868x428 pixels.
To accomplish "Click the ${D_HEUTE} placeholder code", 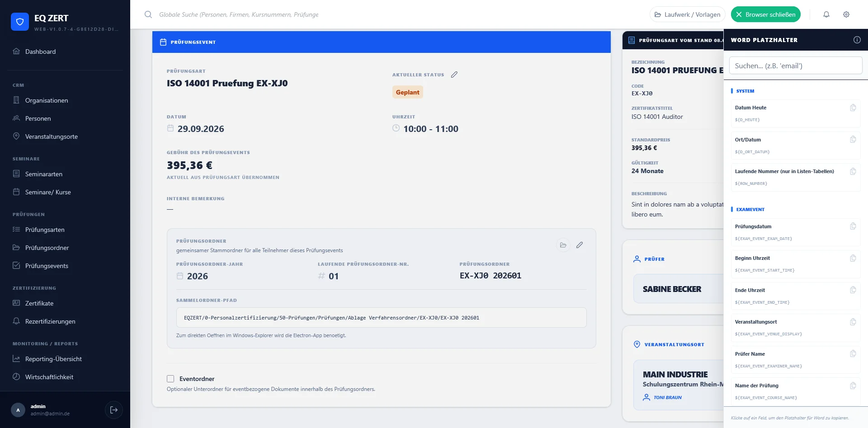I will 747,120.
